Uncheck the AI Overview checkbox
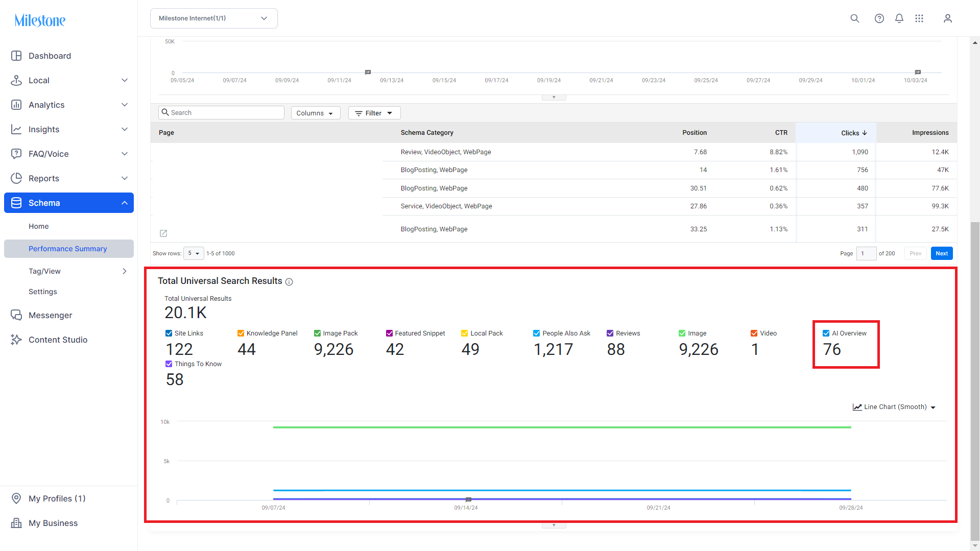The width and height of the screenshot is (980, 551). (826, 333)
